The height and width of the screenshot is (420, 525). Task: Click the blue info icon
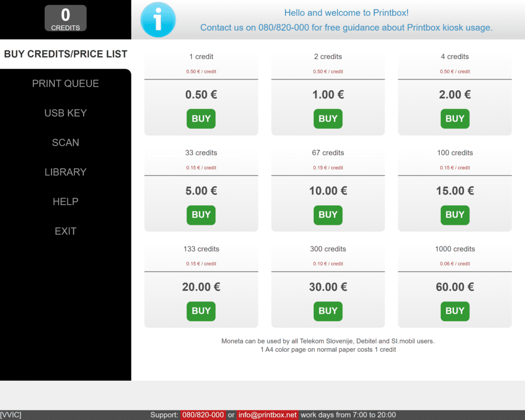[x=158, y=19]
